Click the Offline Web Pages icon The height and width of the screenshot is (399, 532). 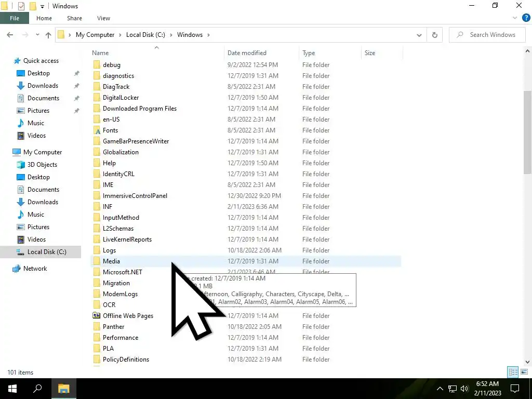click(x=97, y=315)
